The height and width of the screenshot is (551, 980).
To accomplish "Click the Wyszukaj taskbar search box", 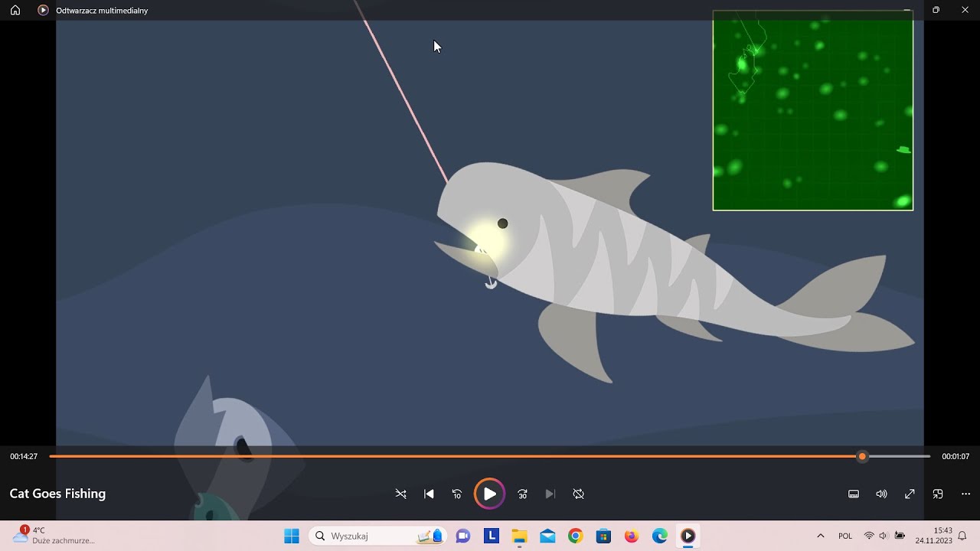I will pyautogui.click(x=379, y=536).
